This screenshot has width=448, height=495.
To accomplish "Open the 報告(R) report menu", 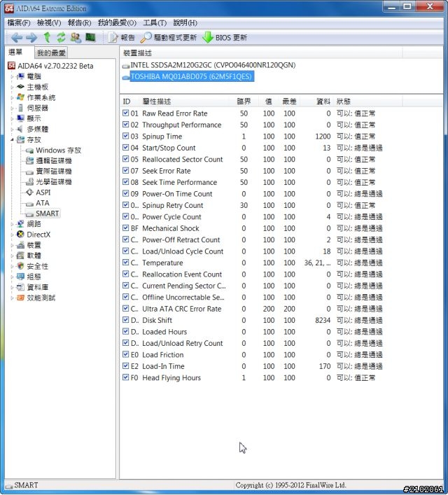I will tap(79, 22).
